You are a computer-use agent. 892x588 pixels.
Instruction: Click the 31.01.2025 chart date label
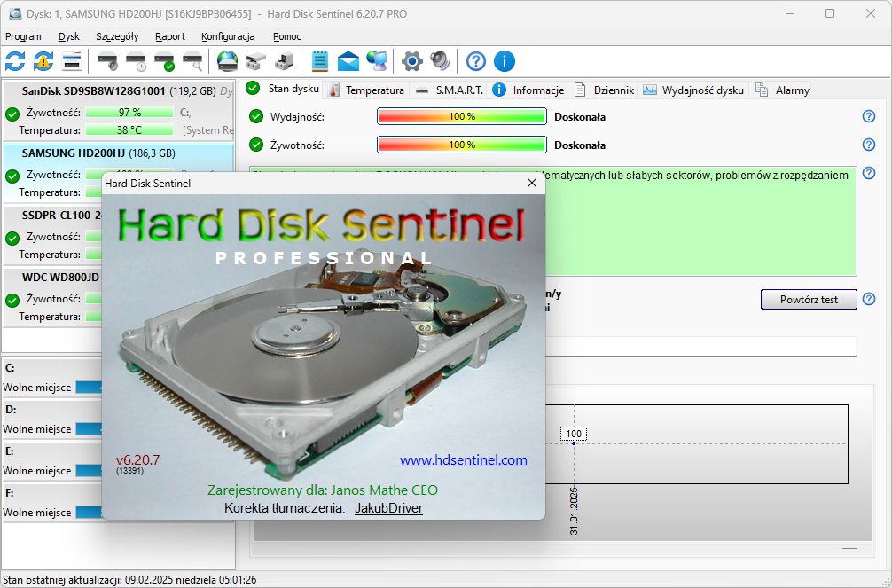pyautogui.click(x=574, y=511)
